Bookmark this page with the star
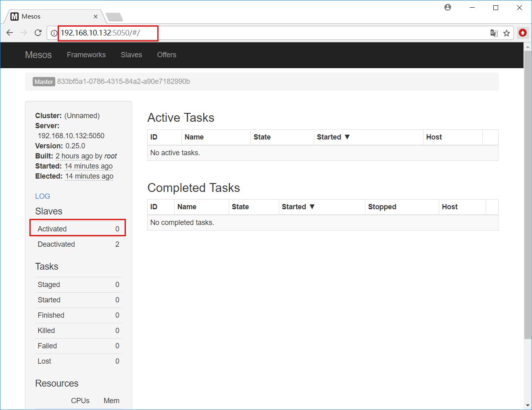The height and width of the screenshot is (410, 532). coord(507,33)
